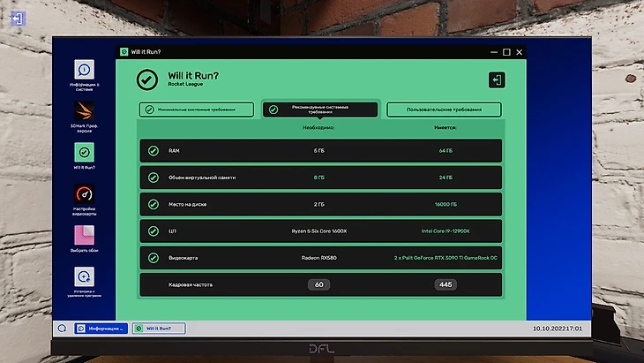
Task: Click the available frame rate value 445
Action: (446, 284)
